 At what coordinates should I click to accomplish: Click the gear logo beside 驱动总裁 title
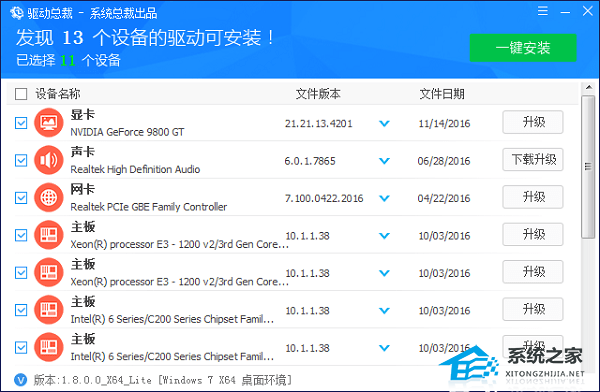17,13
